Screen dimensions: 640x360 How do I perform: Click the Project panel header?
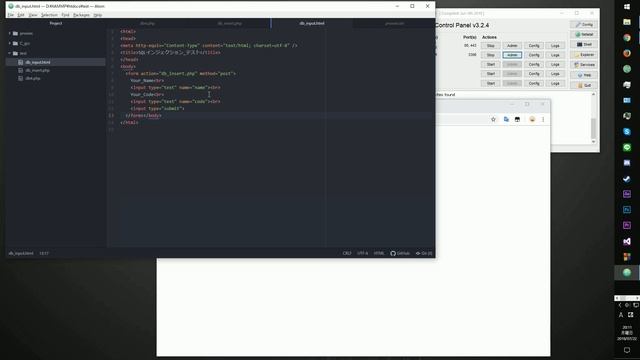click(56, 23)
